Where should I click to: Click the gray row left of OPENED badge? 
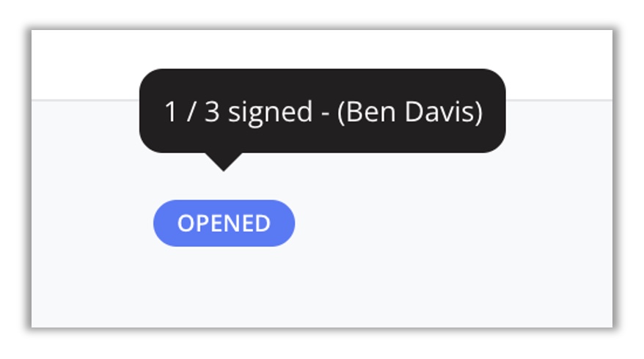click(x=92, y=223)
